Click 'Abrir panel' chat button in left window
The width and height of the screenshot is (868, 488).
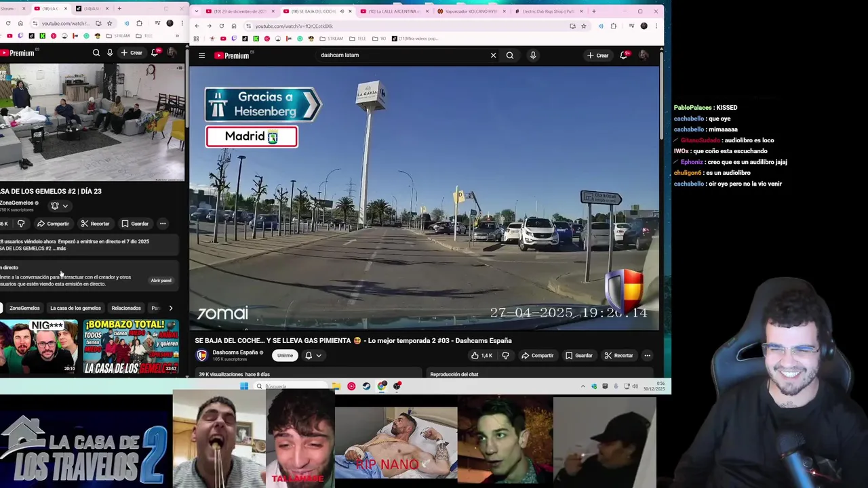(161, 281)
